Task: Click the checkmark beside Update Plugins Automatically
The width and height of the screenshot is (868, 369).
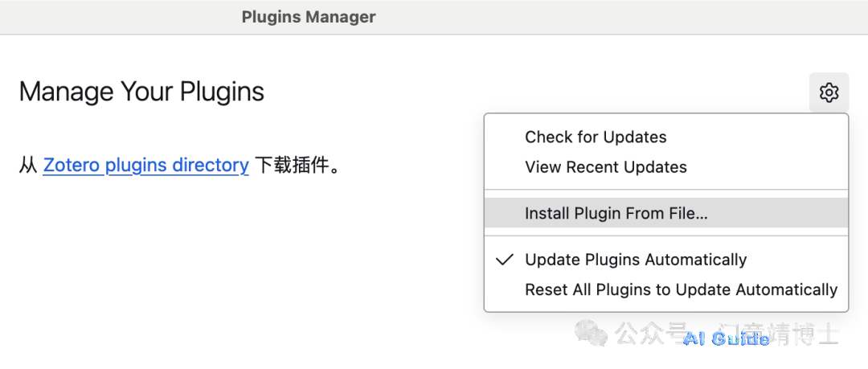Action: pyautogui.click(x=504, y=260)
